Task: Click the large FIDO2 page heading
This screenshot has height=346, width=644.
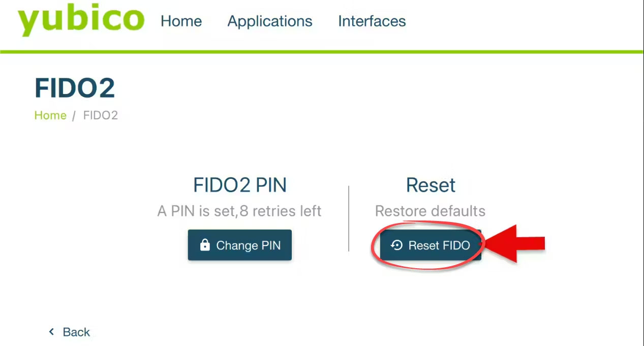Action: tap(75, 88)
